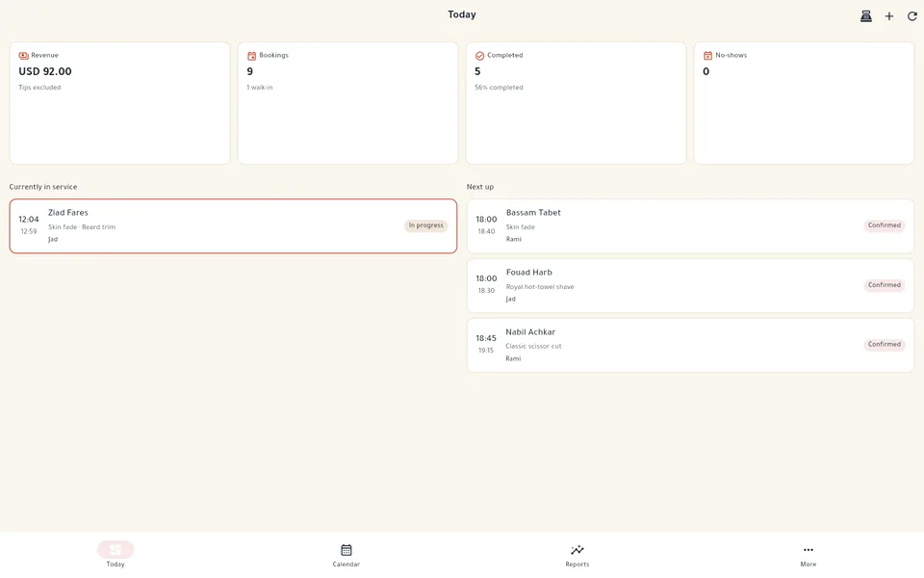Open the cash register icon in header

pyautogui.click(x=865, y=16)
